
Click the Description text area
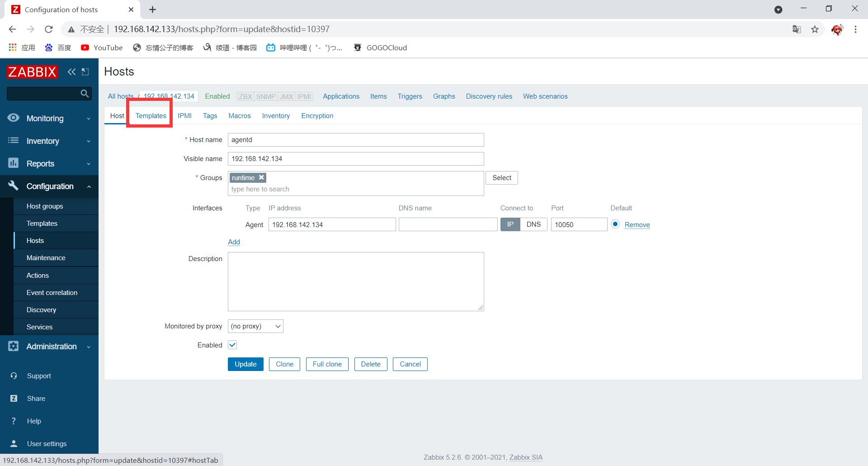click(356, 281)
